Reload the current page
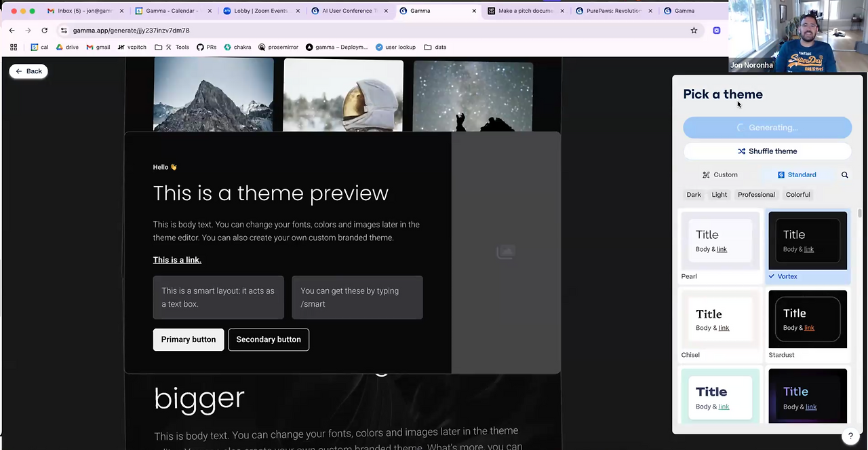 click(x=44, y=31)
